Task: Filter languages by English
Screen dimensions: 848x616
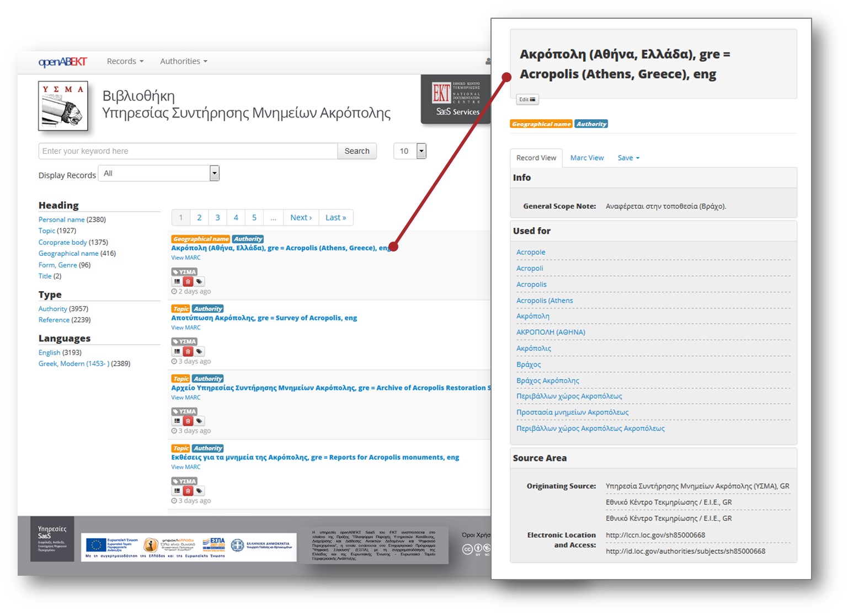Action: pyautogui.click(x=50, y=352)
